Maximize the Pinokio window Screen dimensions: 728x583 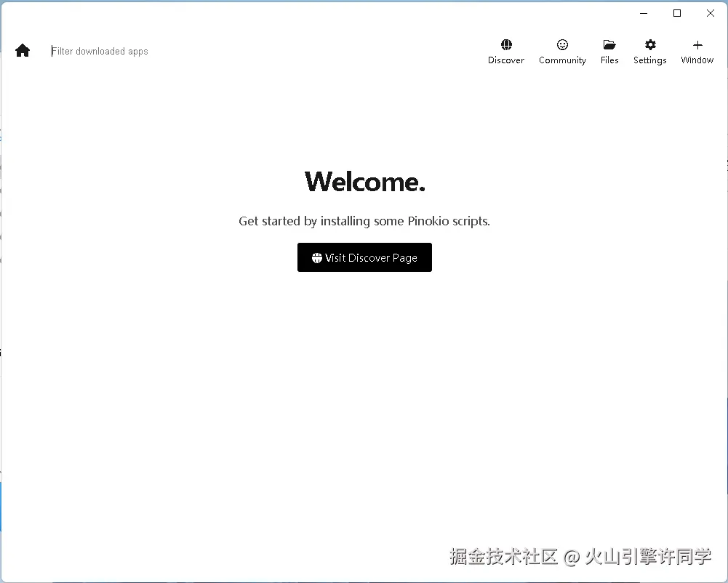click(x=677, y=14)
